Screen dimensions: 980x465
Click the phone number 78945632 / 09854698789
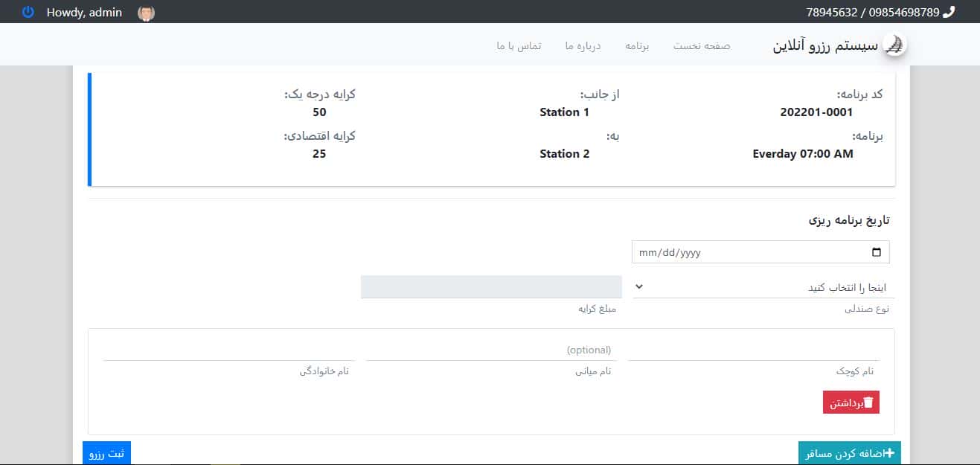(x=873, y=13)
